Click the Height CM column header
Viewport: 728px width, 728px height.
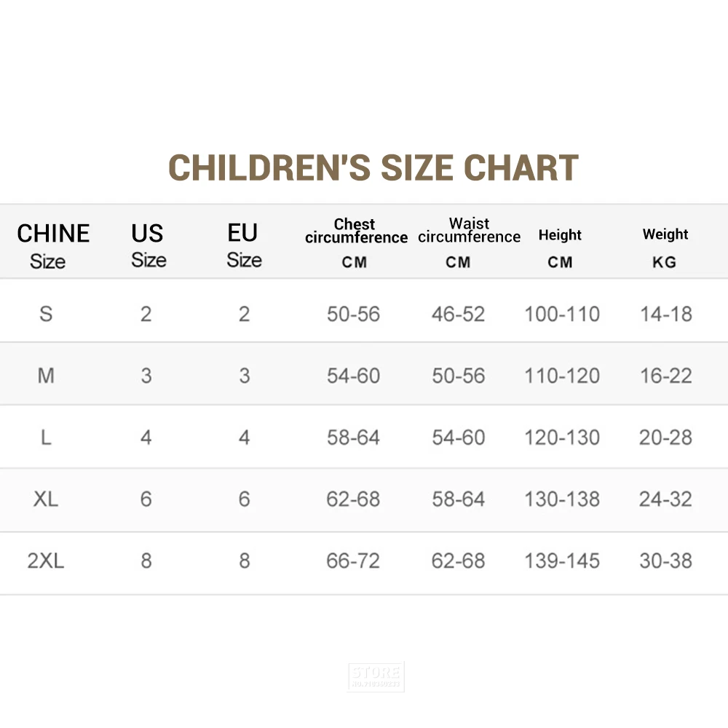(x=560, y=248)
